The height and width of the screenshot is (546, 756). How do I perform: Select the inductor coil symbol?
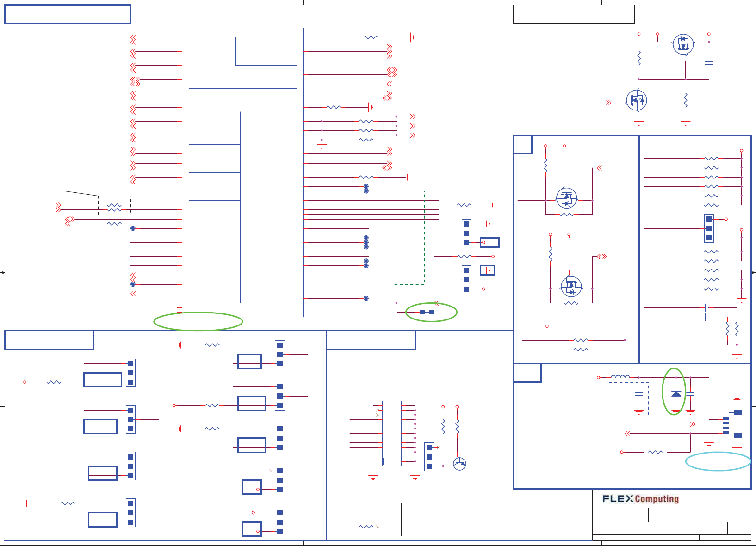[x=620, y=377]
